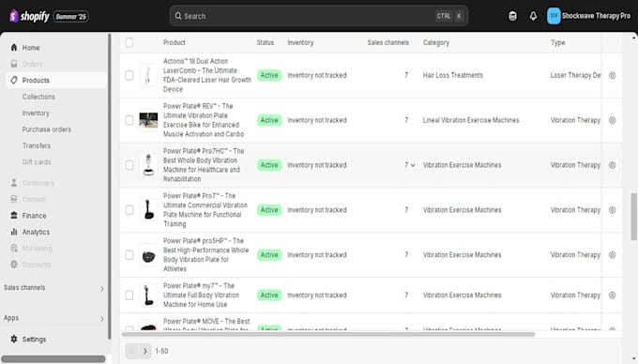Click the Analytics bar chart icon
The height and width of the screenshot is (364, 638).
tap(14, 232)
